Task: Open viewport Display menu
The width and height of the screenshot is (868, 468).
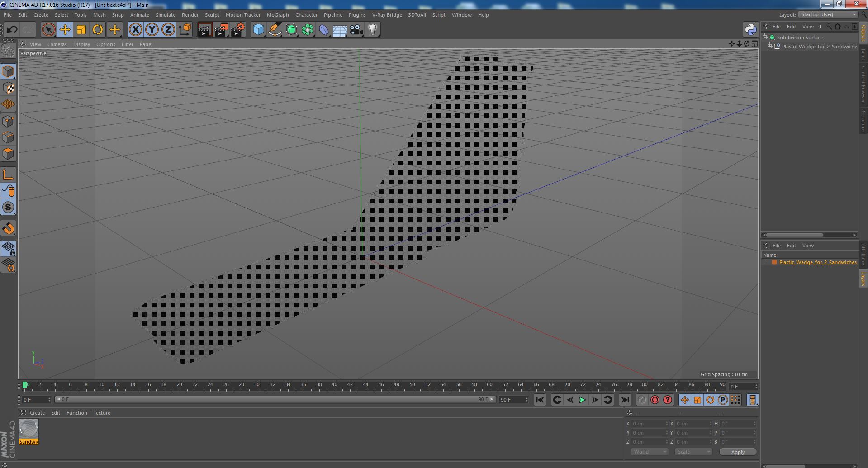Action: coord(81,44)
